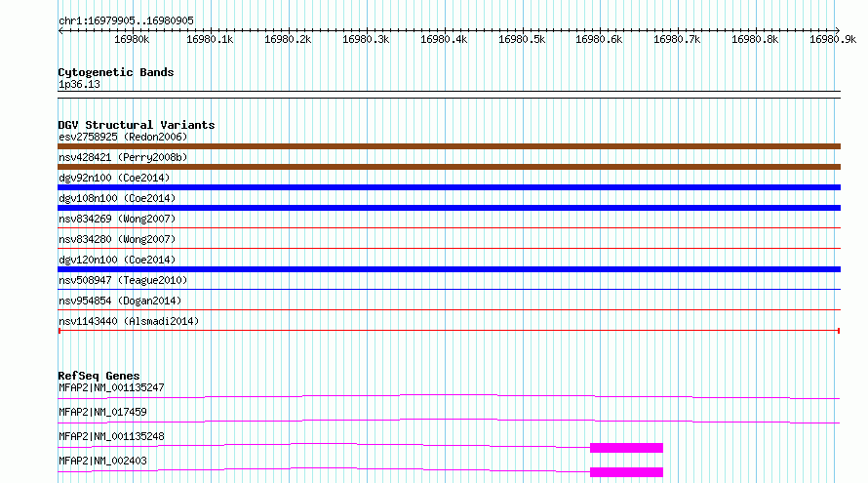Click the 16980.9k ruler tick label
Image resolution: width=868 pixels, height=483 pixels.
(x=833, y=39)
